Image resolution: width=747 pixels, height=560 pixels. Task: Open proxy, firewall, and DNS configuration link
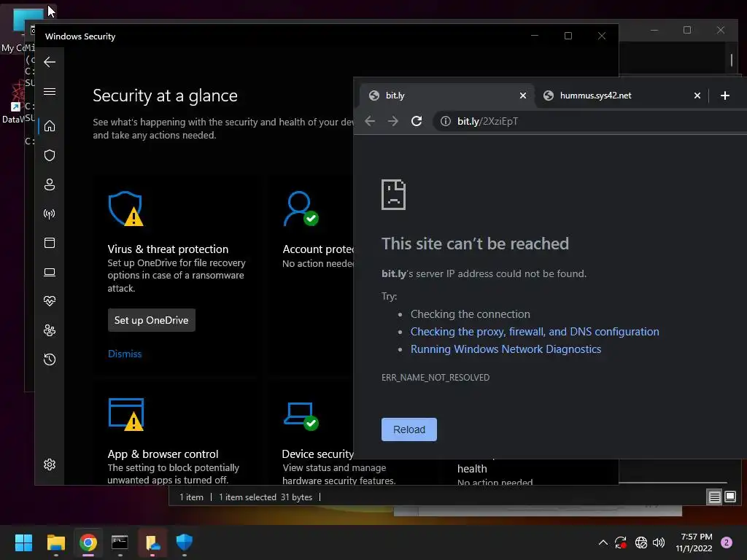[535, 332]
